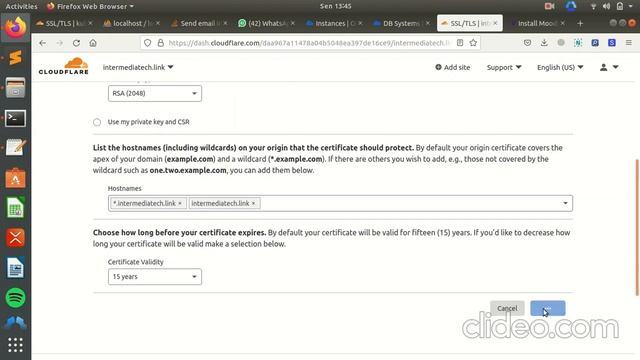This screenshot has width=640, height=360.
Task: Expand the Hostnames field dropdown arrow
Action: tap(565, 203)
